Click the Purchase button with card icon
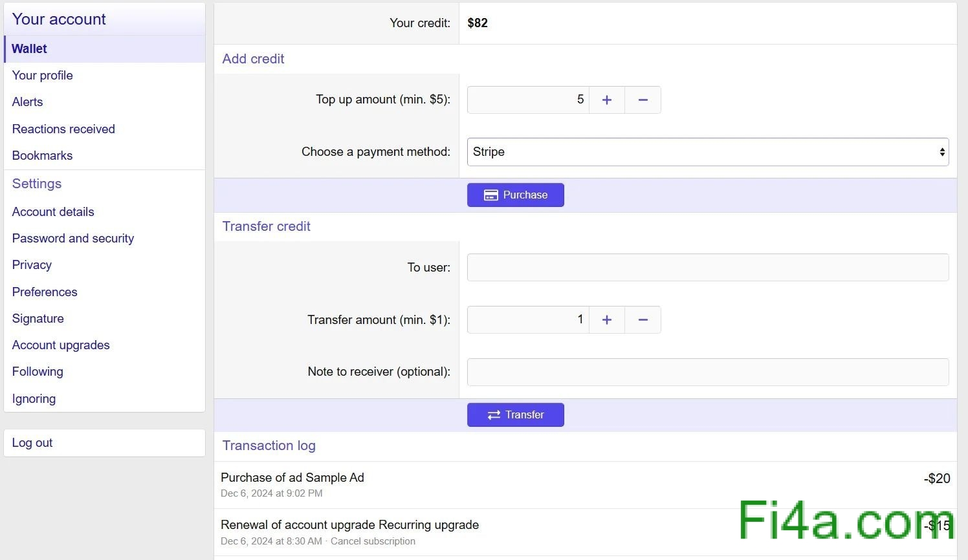Image resolution: width=968 pixels, height=560 pixels. (x=515, y=195)
